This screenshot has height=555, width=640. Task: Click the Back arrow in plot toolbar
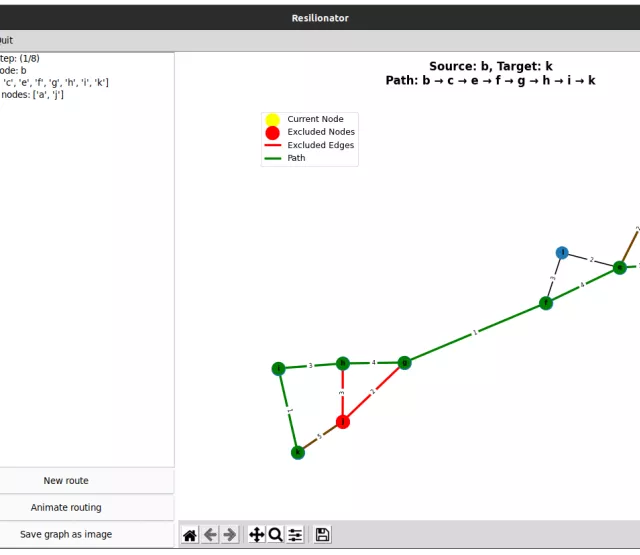(210, 535)
